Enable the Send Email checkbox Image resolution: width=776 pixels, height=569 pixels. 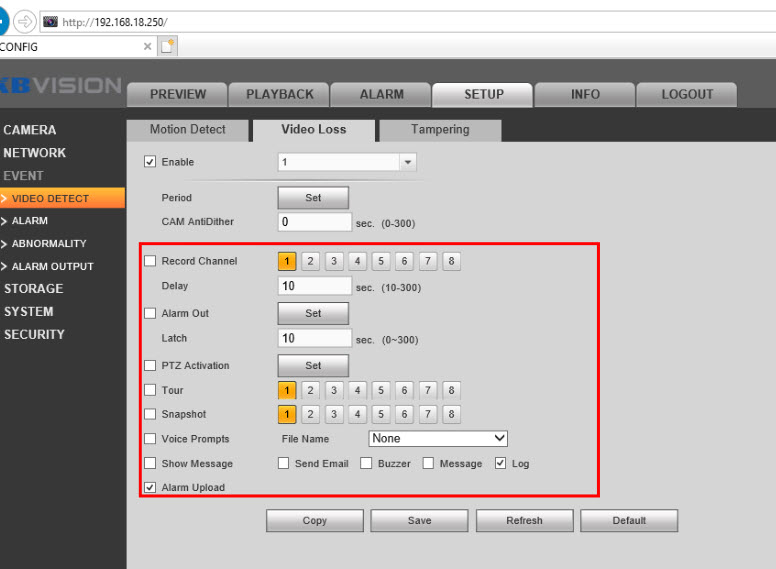click(x=284, y=464)
